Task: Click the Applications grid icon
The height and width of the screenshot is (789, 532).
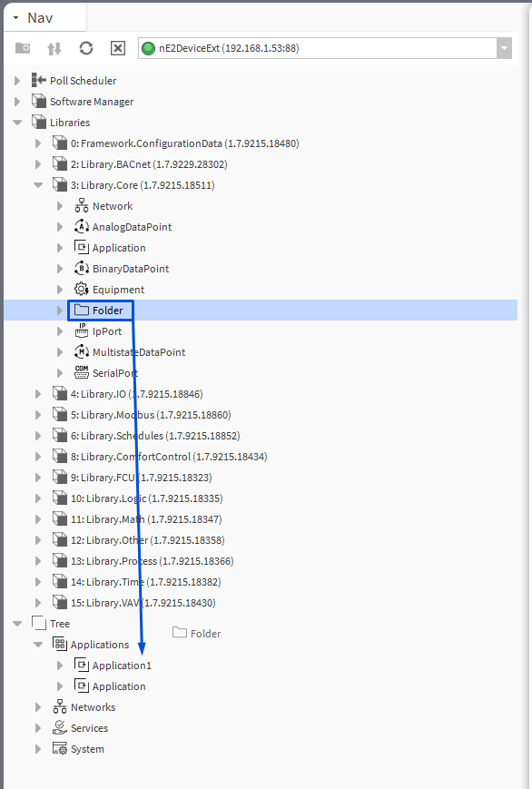Action: click(60, 644)
